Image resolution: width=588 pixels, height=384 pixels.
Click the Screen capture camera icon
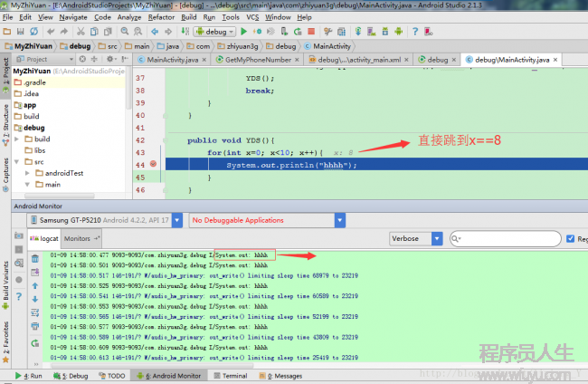tap(19, 235)
